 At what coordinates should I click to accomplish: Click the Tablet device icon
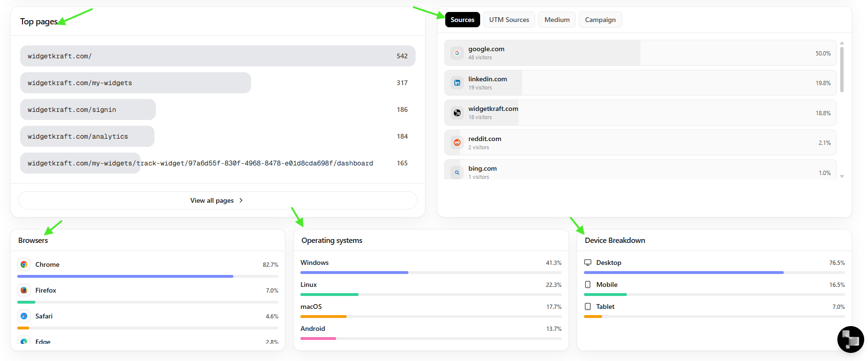[588, 306]
